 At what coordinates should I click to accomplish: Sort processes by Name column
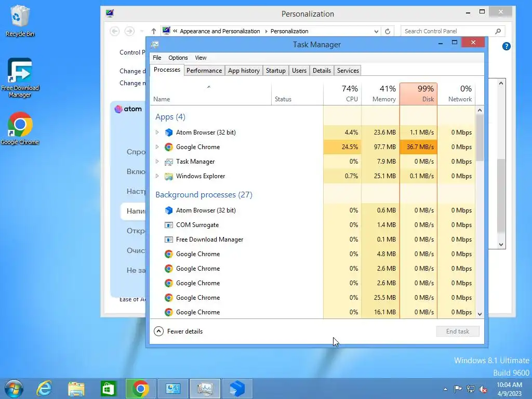(x=210, y=94)
